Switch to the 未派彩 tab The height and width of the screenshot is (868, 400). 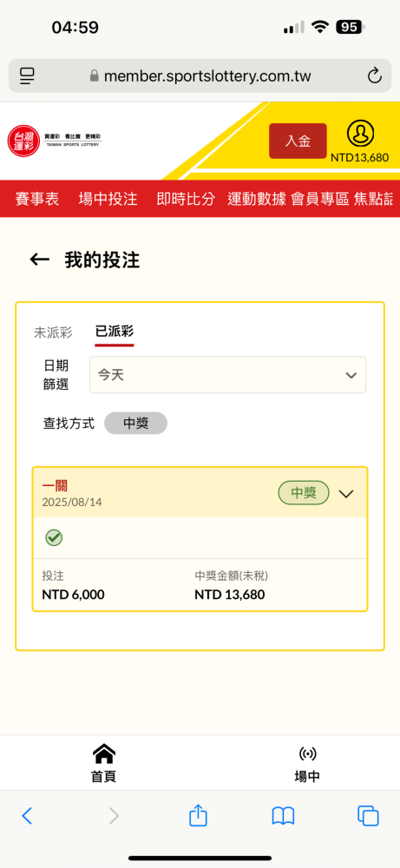(53, 332)
